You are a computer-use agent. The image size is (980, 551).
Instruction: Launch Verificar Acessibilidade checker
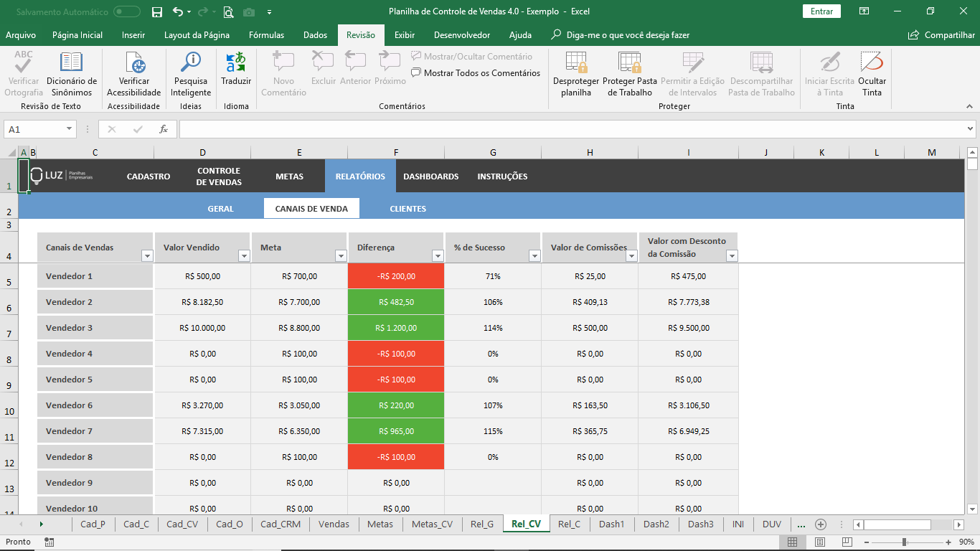pyautogui.click(x=134, y=73)
